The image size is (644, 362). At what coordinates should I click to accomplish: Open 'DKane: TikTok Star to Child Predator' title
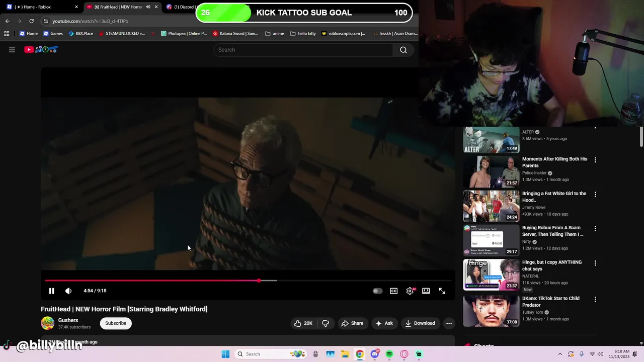click(x=551, y=302)
